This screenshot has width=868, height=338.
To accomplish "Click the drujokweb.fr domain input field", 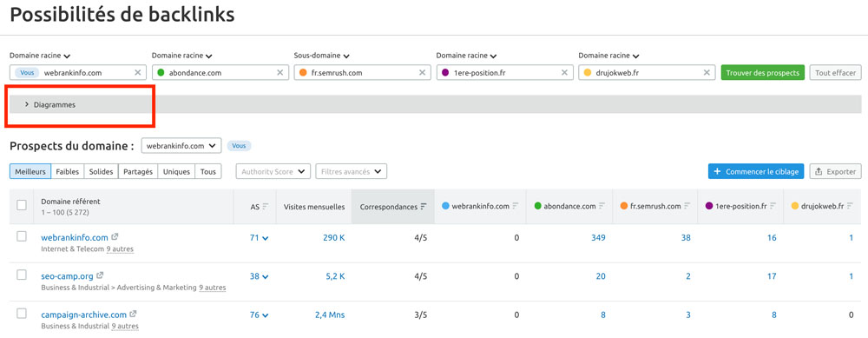I will [646, 73].
